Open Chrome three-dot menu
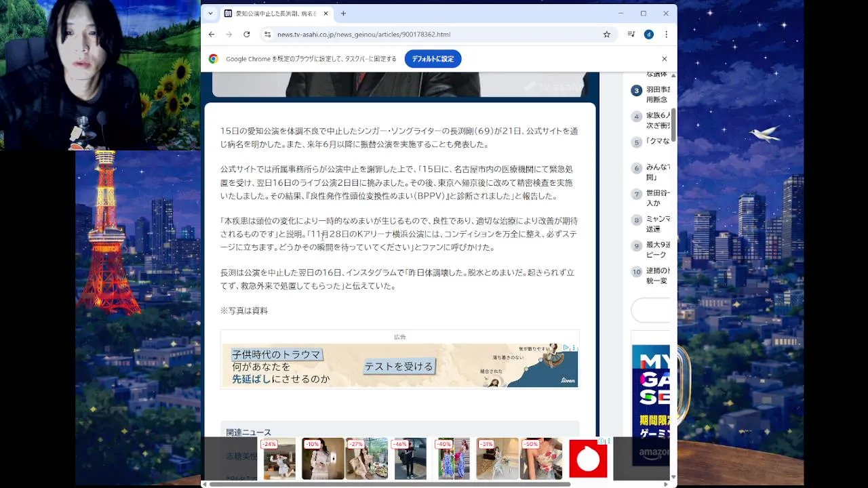The height and width of the screenshot is (488, 868). [x=666, y=35]
